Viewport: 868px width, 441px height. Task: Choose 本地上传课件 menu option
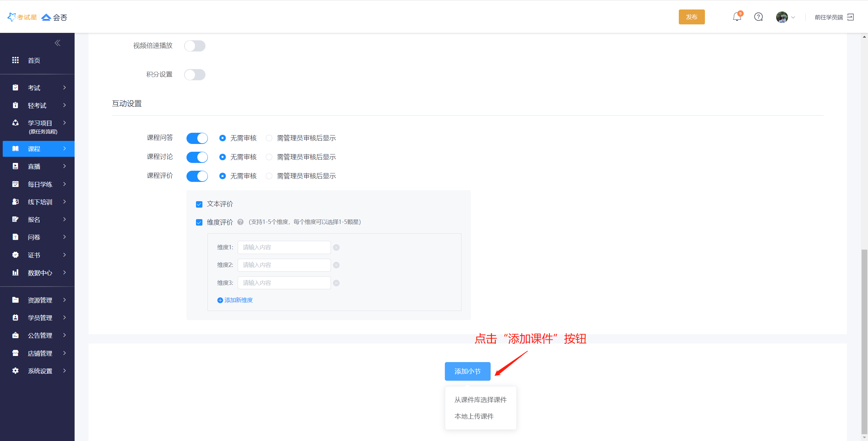(474, 416)
